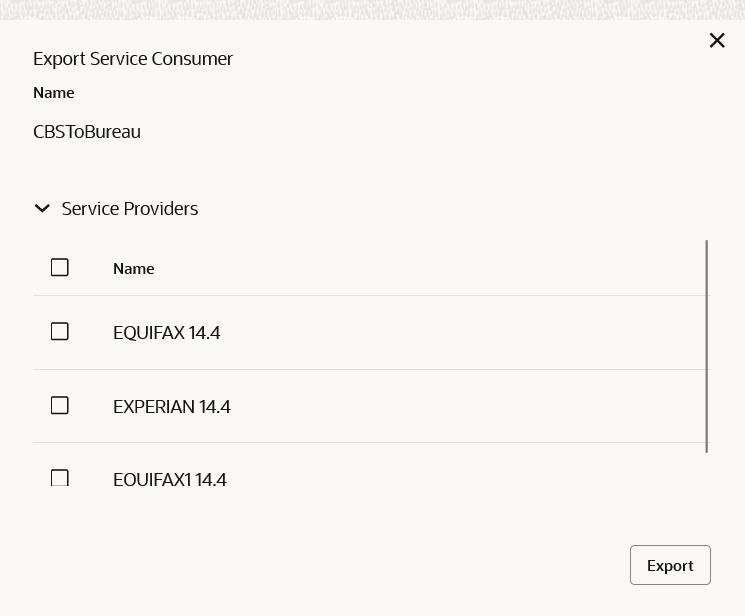Collapse the Service Providers chevron
This screenshot has width=745, height=616.
pyautogui.click(x=42, y=208)
